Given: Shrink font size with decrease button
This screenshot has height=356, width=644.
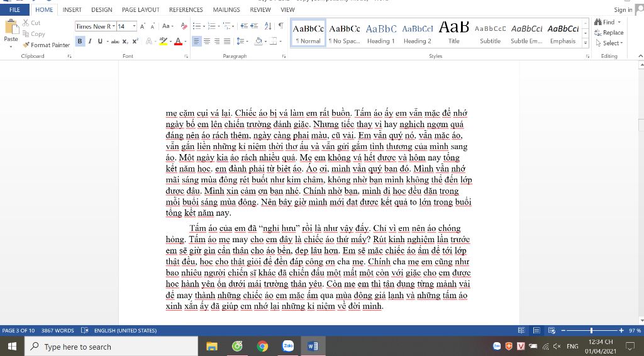Looking at the screenshot, I should pos(152,26).
